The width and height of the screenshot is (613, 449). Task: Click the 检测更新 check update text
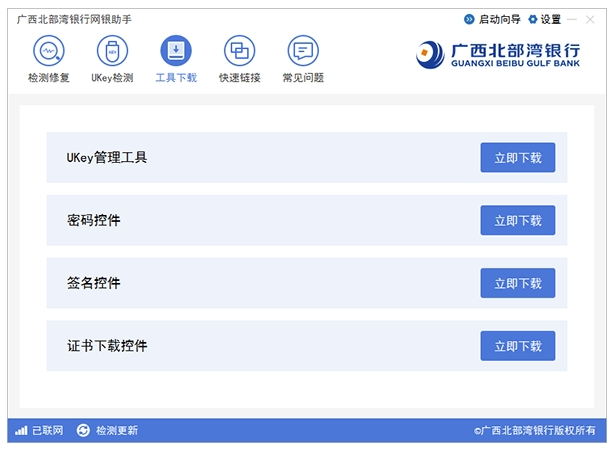[117, 431]
